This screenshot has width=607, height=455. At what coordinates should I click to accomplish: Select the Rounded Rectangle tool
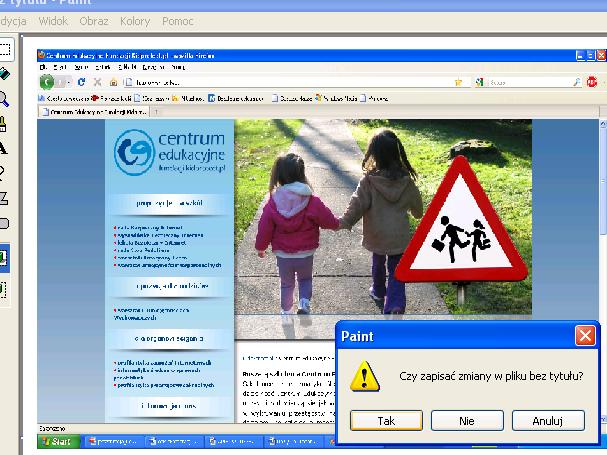4,223
